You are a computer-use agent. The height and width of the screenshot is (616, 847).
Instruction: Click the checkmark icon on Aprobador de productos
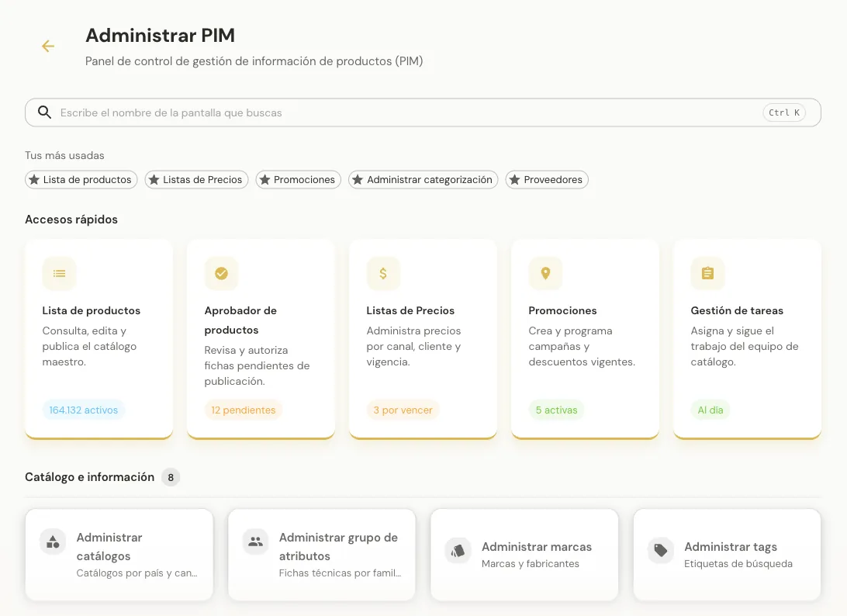pyautogui.click(x=222, y=273)
